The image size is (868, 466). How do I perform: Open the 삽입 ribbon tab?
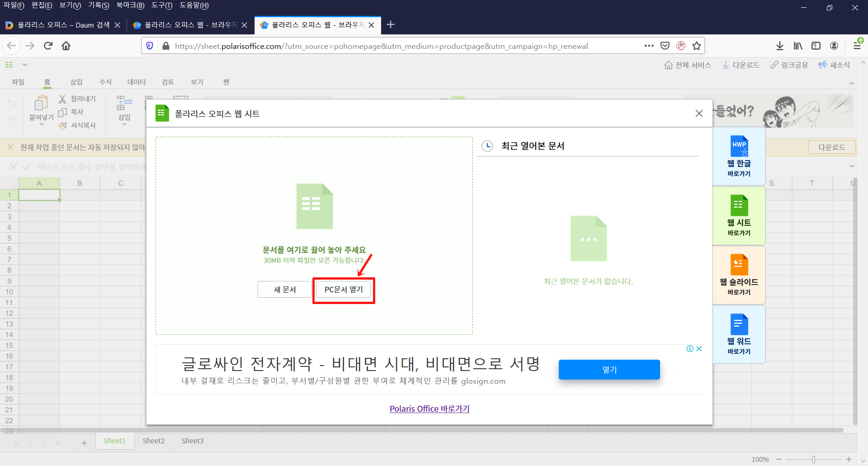(76, 82)
